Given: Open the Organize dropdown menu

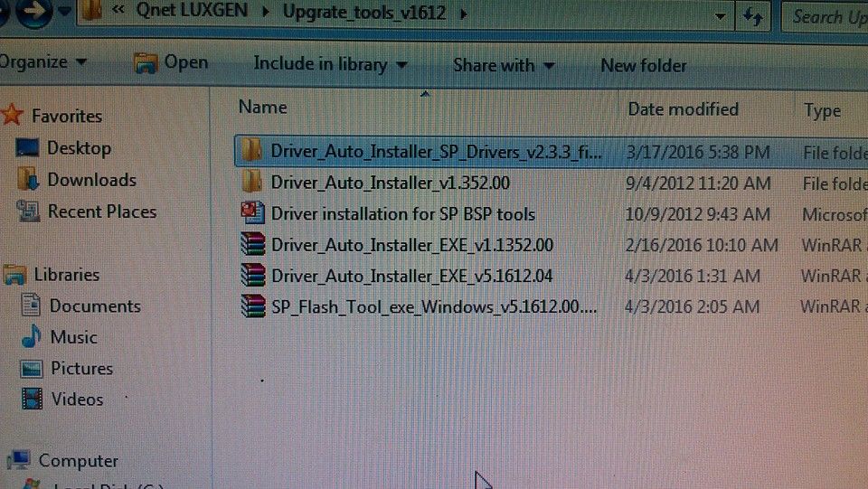Looking at the screenshot, I should [x=43, y=62].
